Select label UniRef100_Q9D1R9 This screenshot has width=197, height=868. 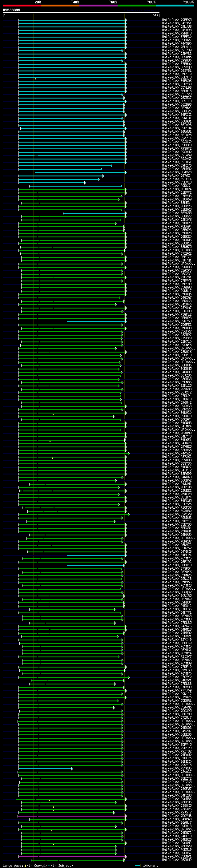point(177,748)
